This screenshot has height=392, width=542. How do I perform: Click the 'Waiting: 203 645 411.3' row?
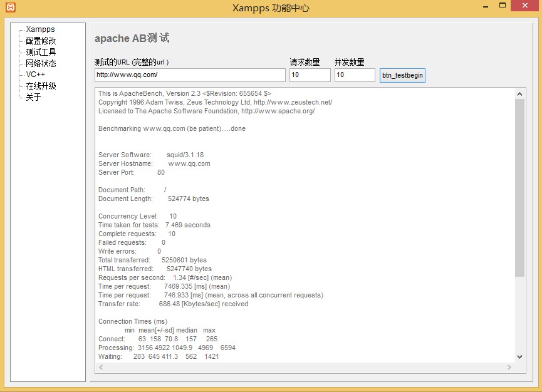pos(159,357)
